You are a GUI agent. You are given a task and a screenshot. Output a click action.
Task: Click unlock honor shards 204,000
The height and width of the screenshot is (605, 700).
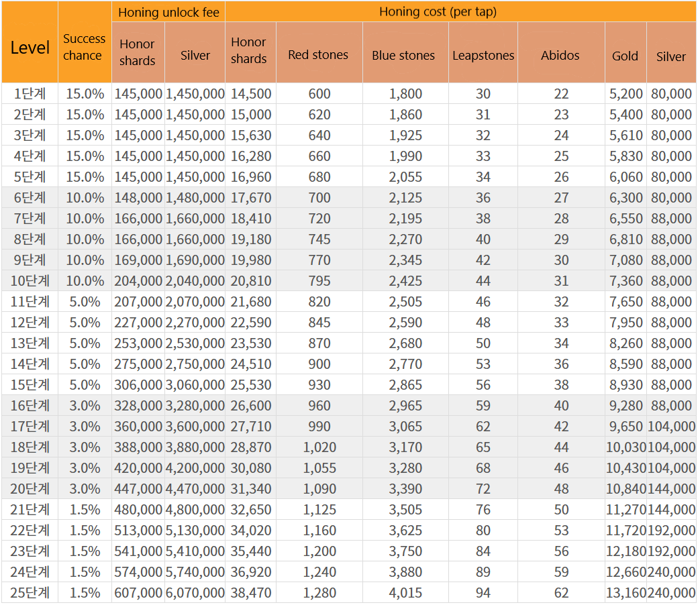coord(138,280)
